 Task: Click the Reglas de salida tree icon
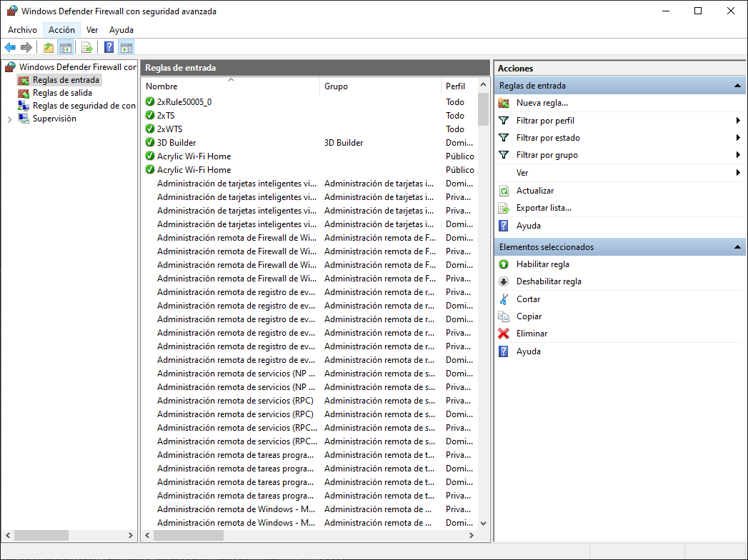[x=24, y=93]
